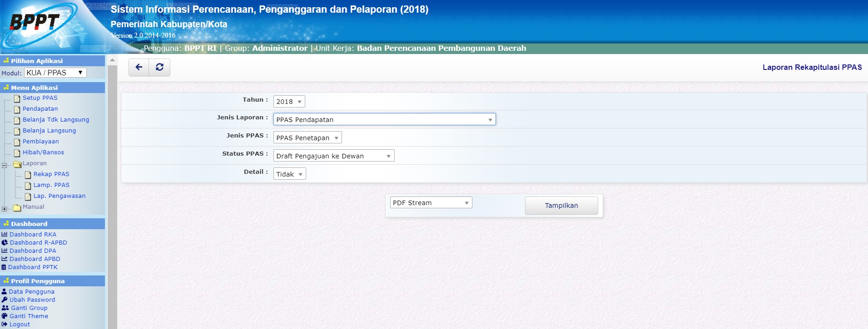
Task: Open Rekap PPAS report
Action: click(51, 174)
